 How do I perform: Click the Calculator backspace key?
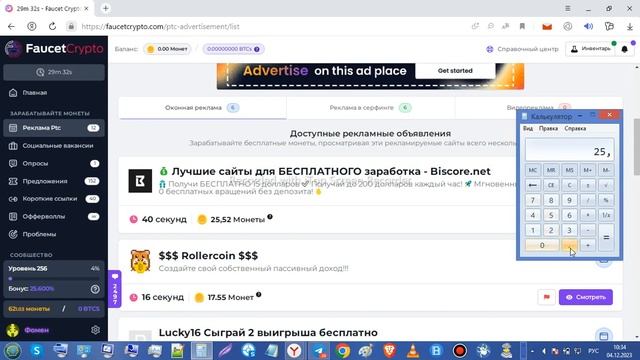[533, 185]
